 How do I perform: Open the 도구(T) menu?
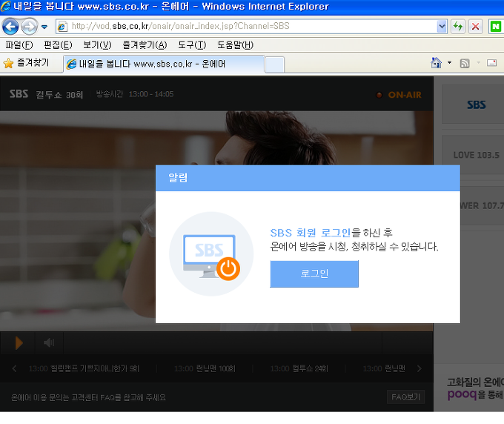point(192,45)
